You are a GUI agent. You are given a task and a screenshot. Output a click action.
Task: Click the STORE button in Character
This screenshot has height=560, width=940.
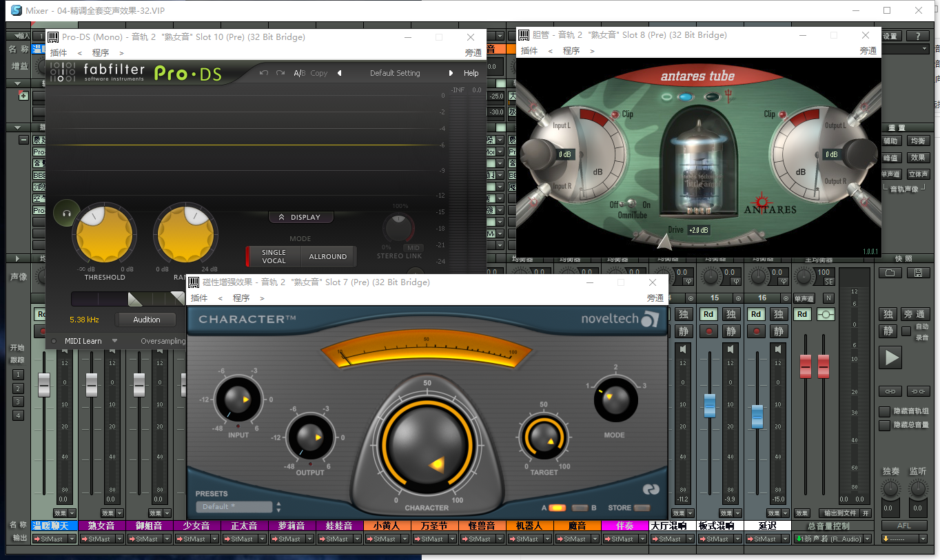[x=642, y=508]
